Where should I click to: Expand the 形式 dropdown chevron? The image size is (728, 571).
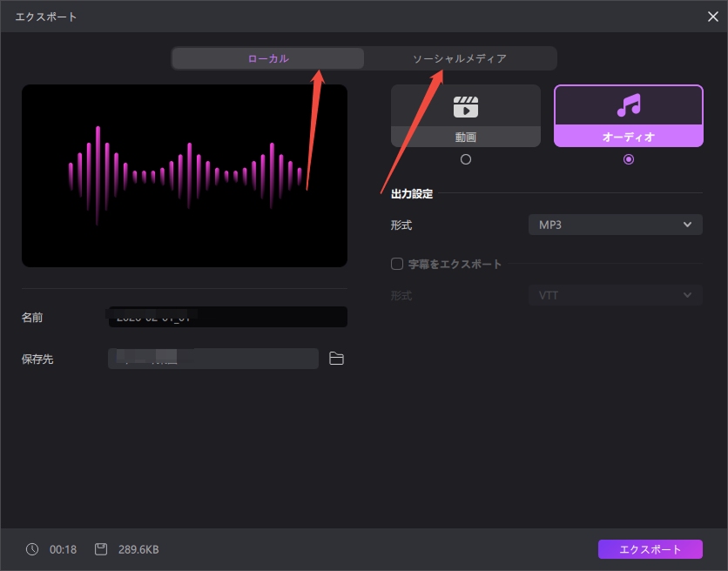tap(689, 225)
